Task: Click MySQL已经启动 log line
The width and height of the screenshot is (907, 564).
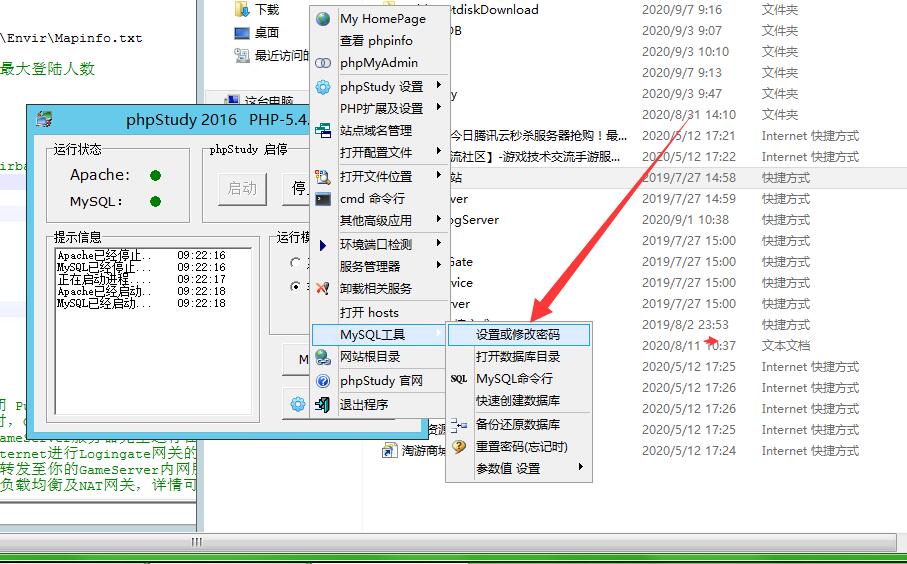Action: tap(141, 303)
